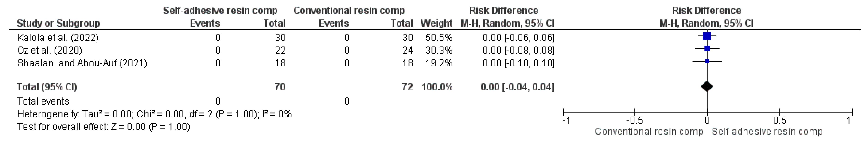Click the Total (95% CI) row label
The width and height of the screenshot is (868, 144).
(47, 87)
